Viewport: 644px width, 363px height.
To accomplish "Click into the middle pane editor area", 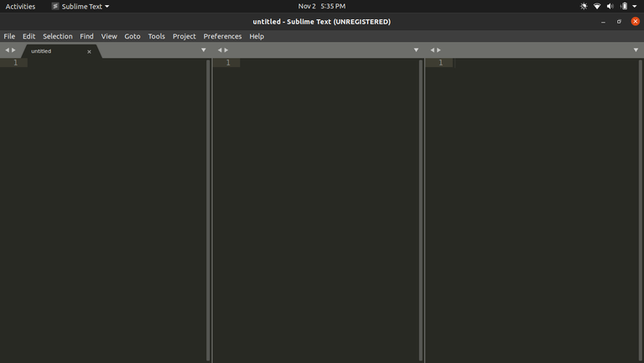I will click(330, 210).
